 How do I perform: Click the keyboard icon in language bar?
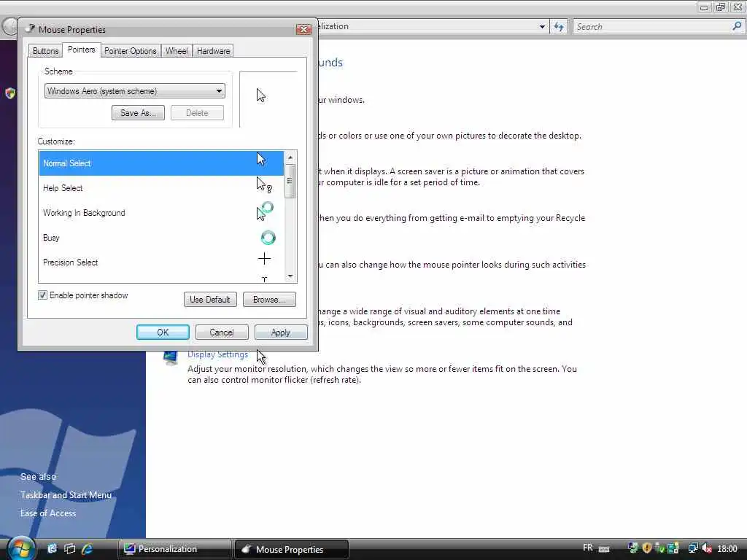[604, 548]
